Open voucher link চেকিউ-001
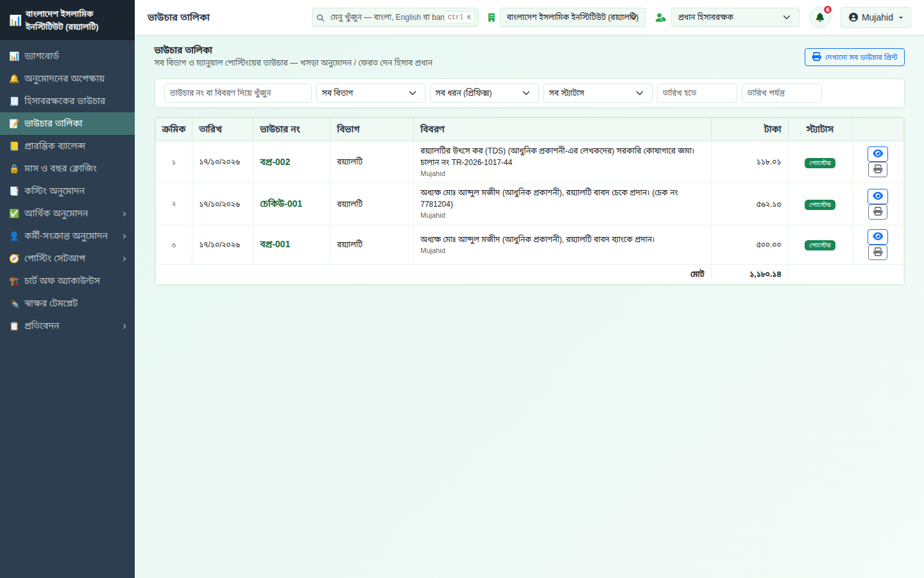The height and width of the screenshot is (578, 924). 280,204
